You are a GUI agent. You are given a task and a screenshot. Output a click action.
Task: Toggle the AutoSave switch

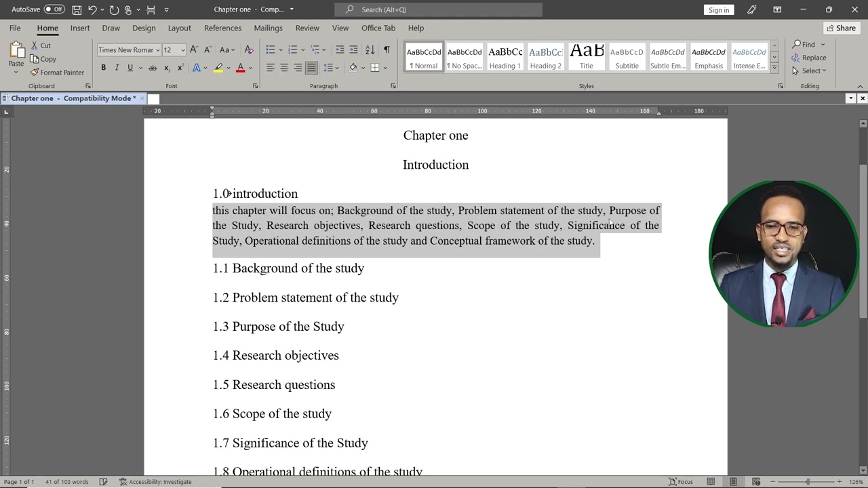point(54,9)
